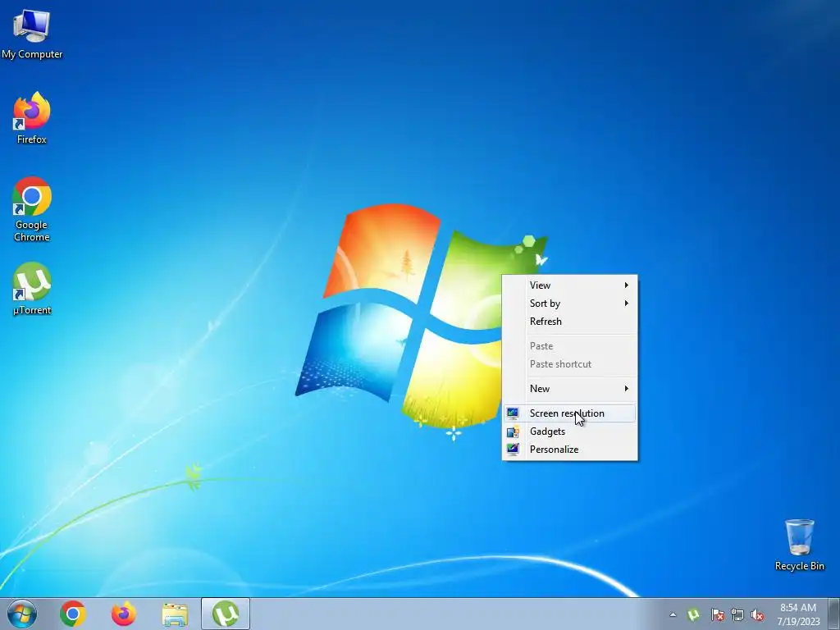840x630 pixels.
Task: Open the network tray icon
Action: coord(737,614)
